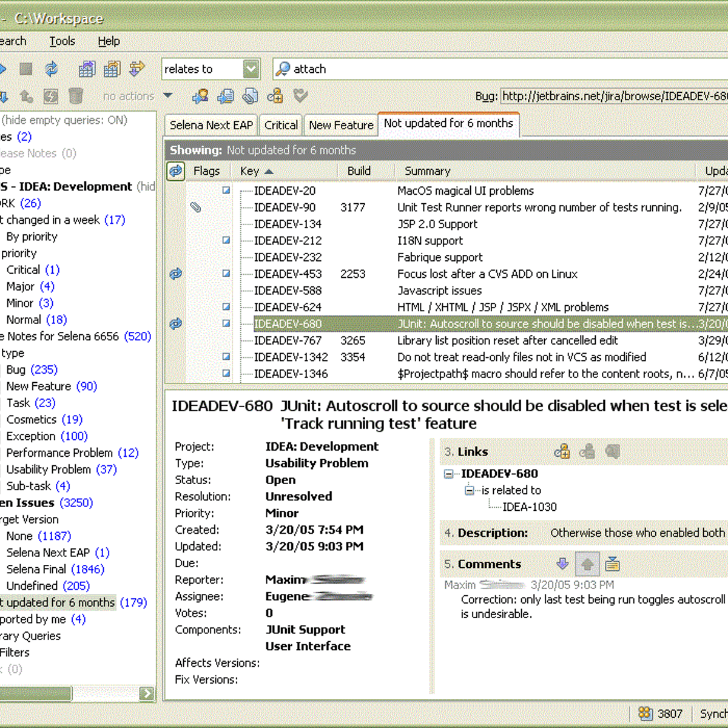Click the Summary column header
This screenshot has width=728, height=728.
[x=427, y=171]
